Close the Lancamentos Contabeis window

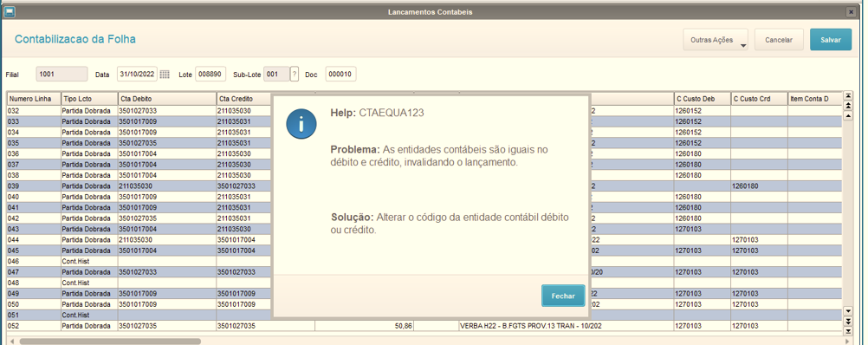[x=851, y=11]
